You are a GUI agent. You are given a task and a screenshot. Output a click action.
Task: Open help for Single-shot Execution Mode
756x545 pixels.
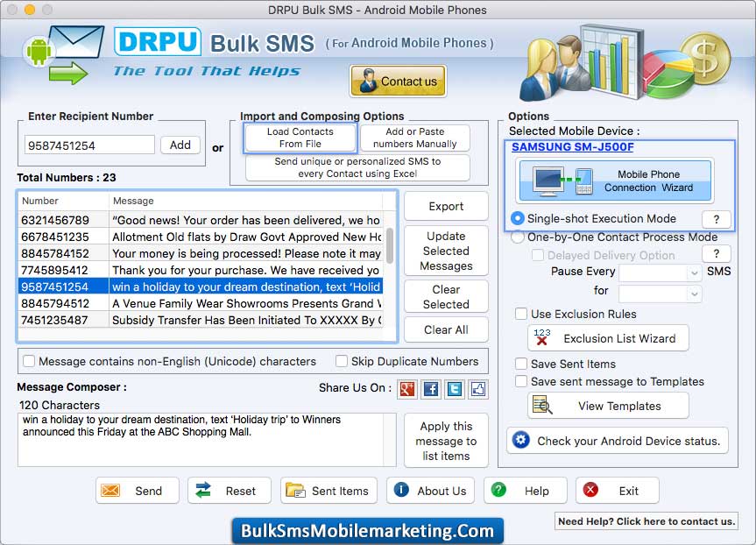click(x=716, y=219)
